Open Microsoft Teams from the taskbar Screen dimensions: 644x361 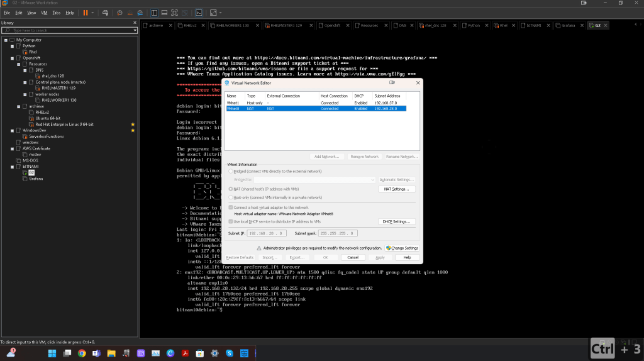(96, 353)
